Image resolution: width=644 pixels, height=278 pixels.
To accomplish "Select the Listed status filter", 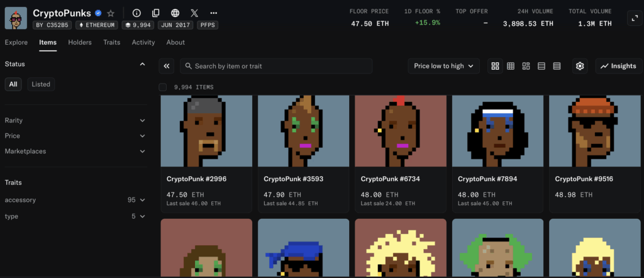I will [41, 84].
